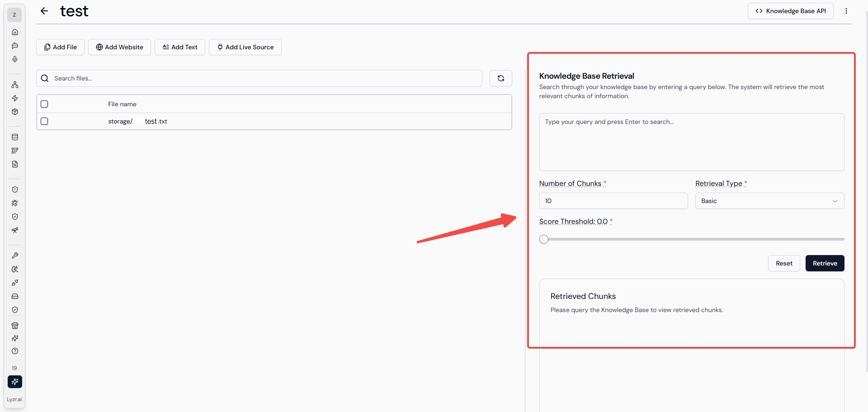Click the help question mark icon
This screenshot has width=868, height=412.
pos(15,351)
